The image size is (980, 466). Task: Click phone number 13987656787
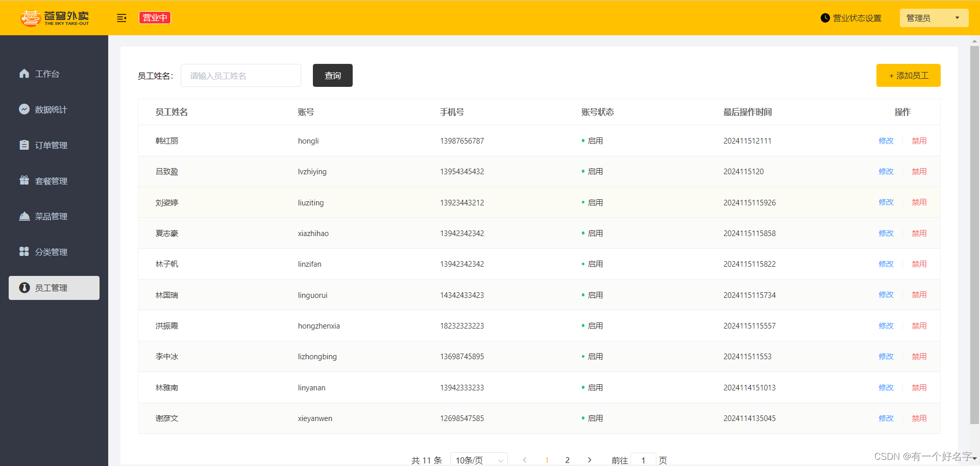tap(462, 141)
